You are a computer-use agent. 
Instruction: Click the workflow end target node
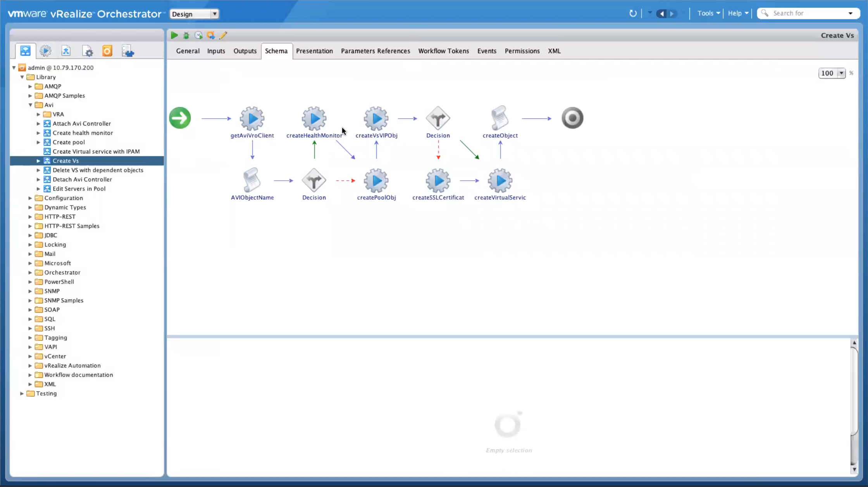coord(572,118)
